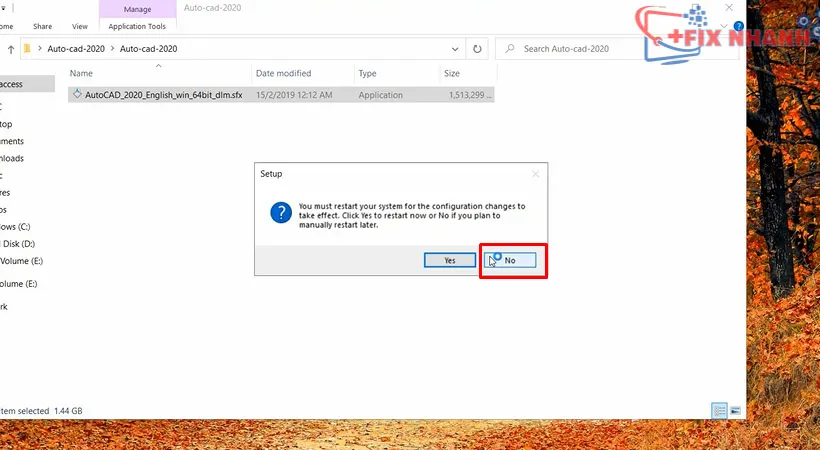
Task: Switch to Large icons view
Action: (736, 411)
